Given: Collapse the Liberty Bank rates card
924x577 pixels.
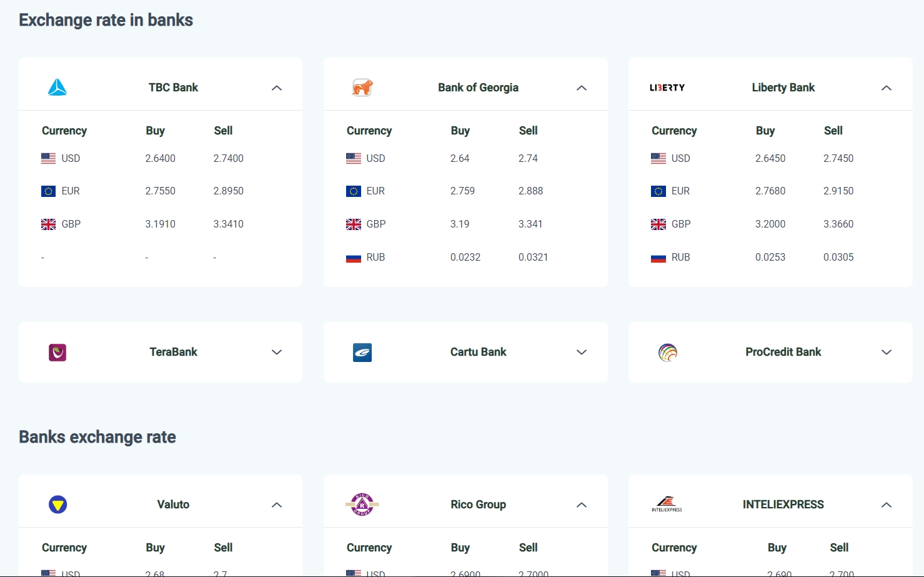Looking at the screenshot, I should point(887,88).
